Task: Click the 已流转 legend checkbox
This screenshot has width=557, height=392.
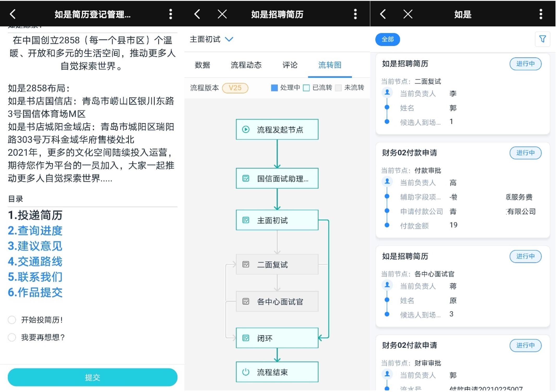Action: coord(307,88)
